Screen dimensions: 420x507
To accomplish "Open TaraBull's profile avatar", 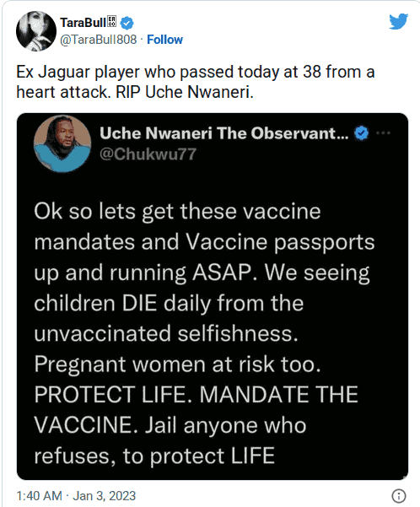I will 36,31.
